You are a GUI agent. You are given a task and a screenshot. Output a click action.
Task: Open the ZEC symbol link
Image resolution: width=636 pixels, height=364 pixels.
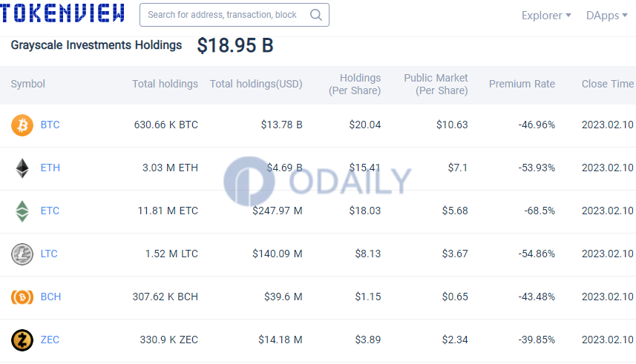coord(50,340)
